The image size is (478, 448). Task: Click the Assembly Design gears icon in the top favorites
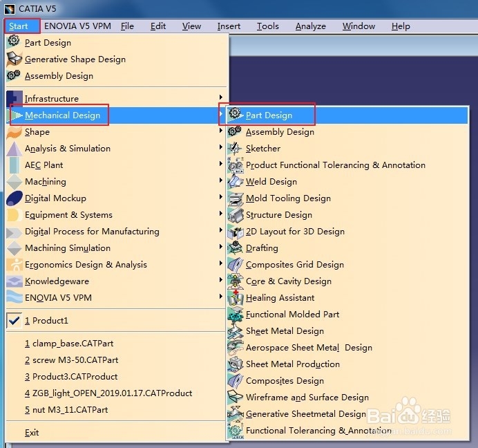click(x=14, y=75)
